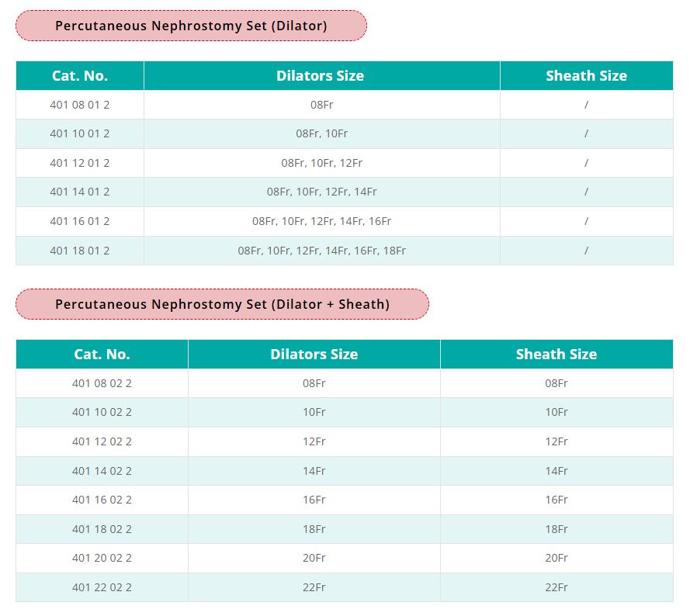The image size is (690, 616).
Task: Select catalog number 401 08 02 2
Action: click(x=102, y=383)
